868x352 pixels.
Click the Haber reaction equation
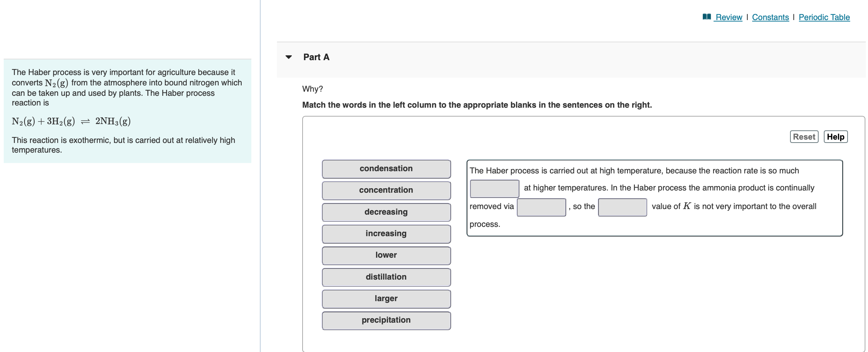71,121
